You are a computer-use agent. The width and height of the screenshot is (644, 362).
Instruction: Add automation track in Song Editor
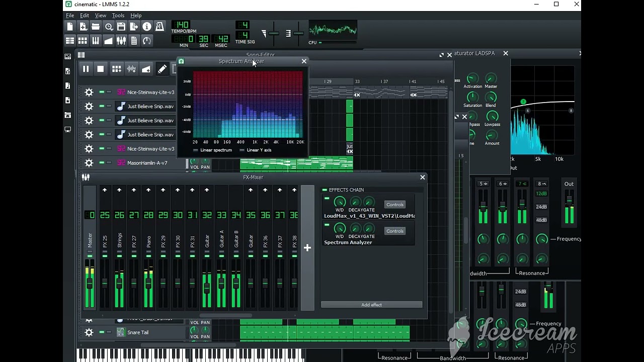[146, 69]
